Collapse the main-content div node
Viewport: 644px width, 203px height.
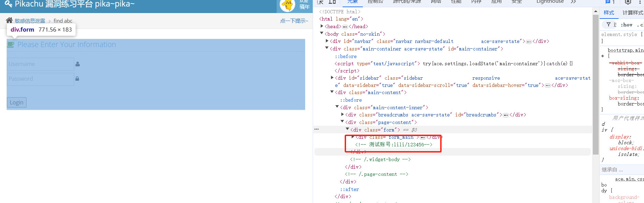[x=332, y=92]
